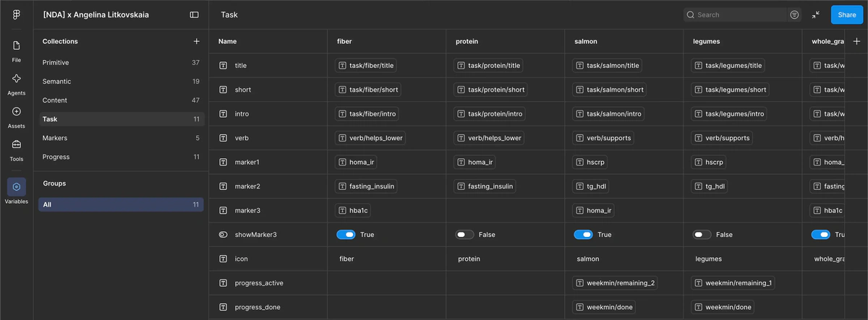Open the Assets panel
Image resolution: width=868 pixels, height=320 pixels.
tap(16, 117)
